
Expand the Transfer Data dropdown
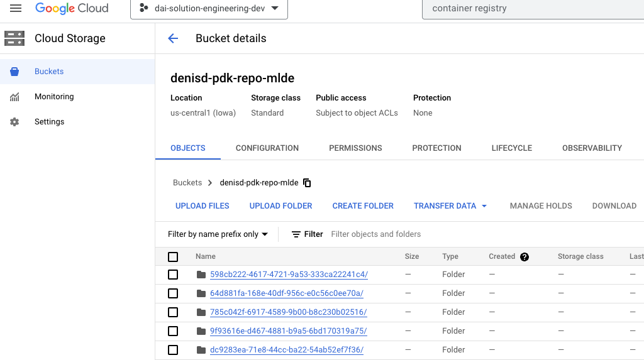tap(450, 205)
